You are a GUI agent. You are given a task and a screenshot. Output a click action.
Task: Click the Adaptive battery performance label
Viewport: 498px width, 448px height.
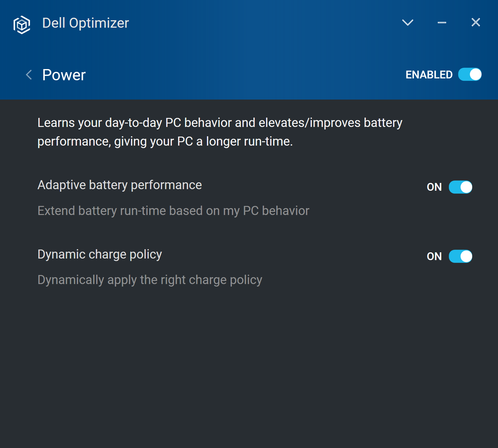tap(120, 185)
